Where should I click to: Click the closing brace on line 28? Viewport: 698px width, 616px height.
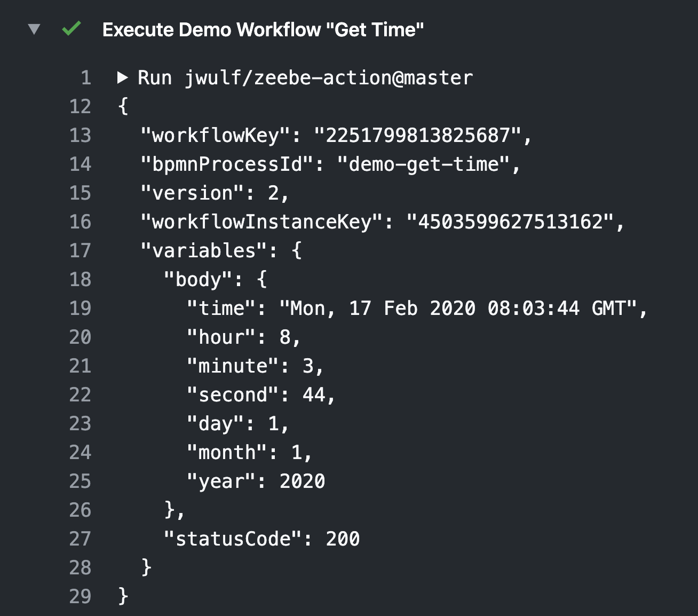146,567
